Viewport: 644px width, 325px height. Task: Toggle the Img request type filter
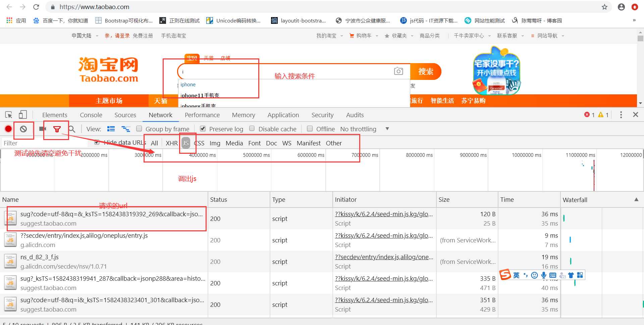[x=215, y=143]
